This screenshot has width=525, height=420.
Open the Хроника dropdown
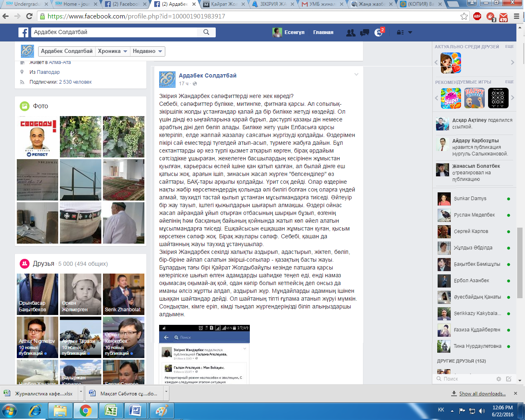(113, 51)
